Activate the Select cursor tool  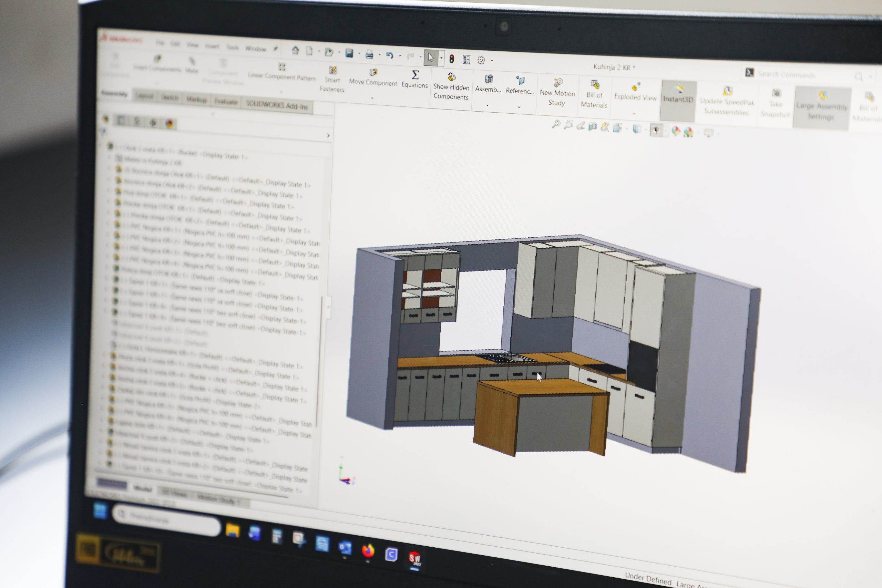point(431,58)
